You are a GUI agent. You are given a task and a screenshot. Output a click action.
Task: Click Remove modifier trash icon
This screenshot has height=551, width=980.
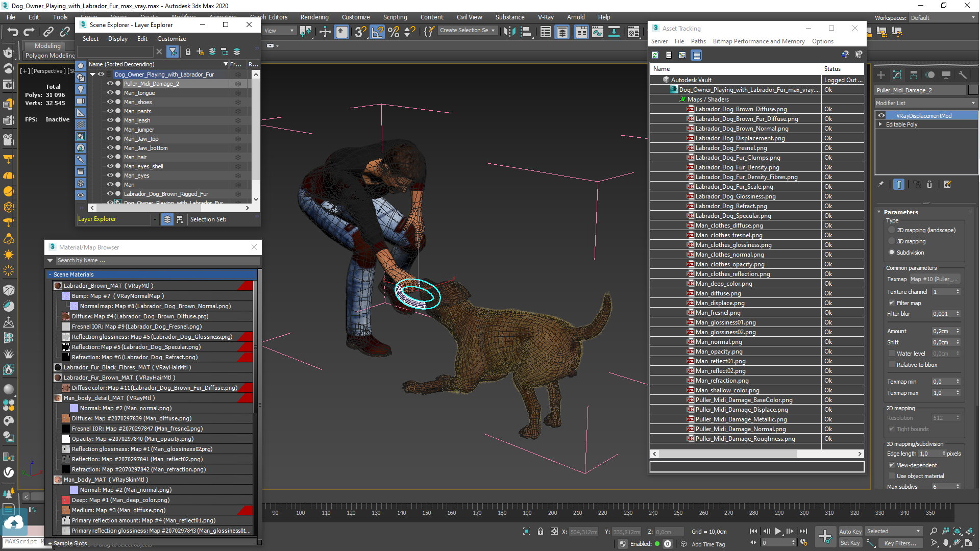coord(929,185)
